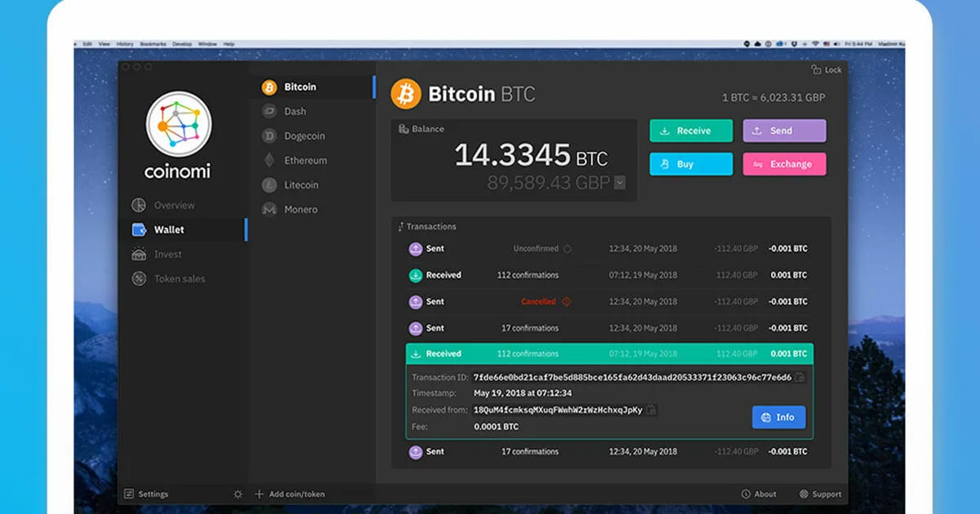Toggle the Lock control at the top right
The height and width of the screenshot is (514, 980).
pos(827,69)
